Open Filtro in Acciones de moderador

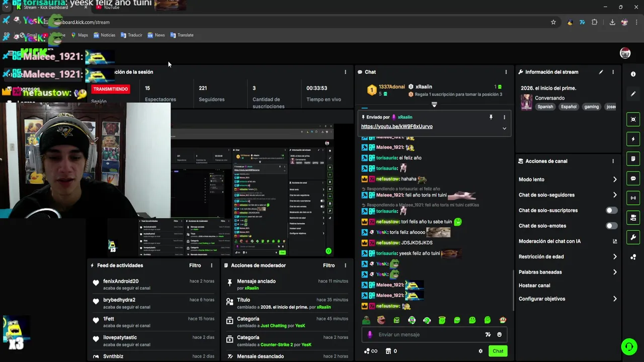pyautogui.click(x=329, y=265)
